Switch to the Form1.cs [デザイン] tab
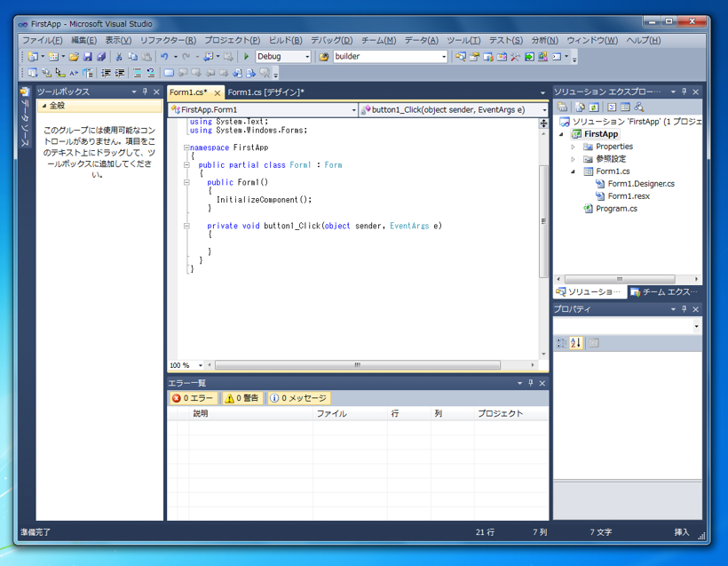The height and width of the screenshot is (566, 728). 266,92
